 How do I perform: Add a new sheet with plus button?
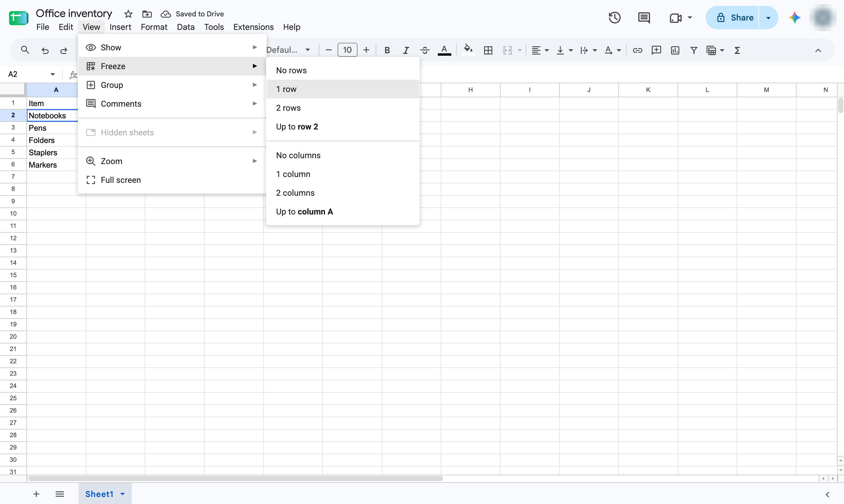click(36, 494)
